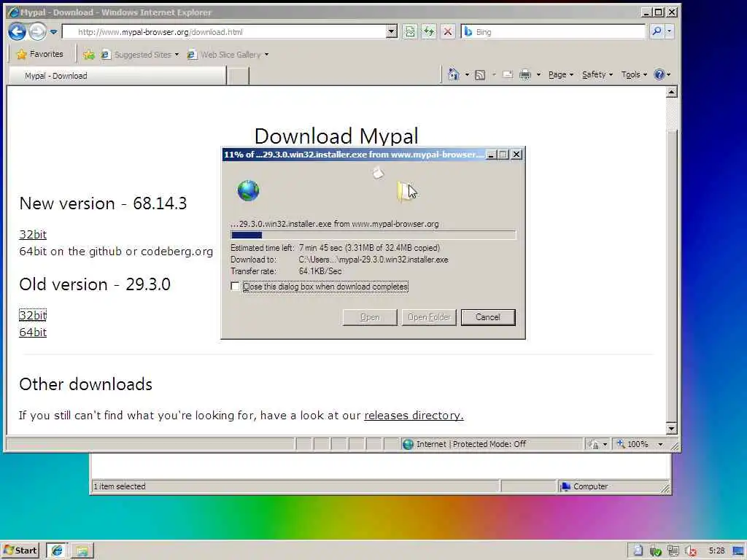Click the Read Mail icon

point(508,75)
